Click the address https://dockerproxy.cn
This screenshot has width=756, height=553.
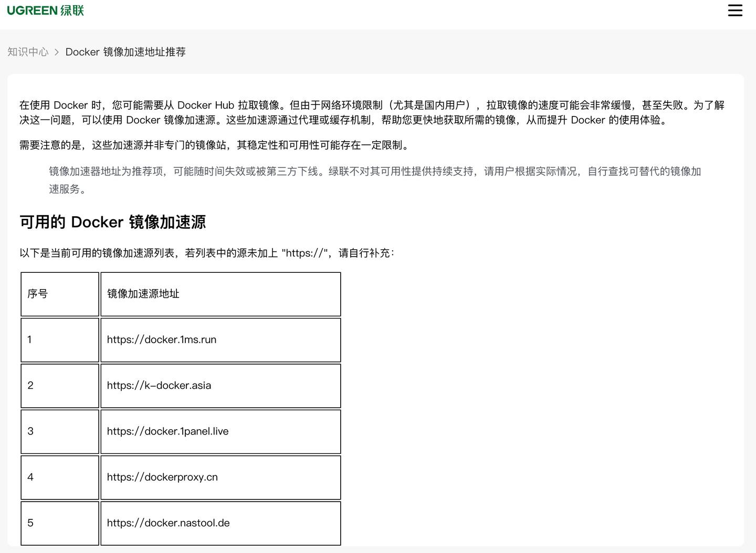click(x=162, y=477)
